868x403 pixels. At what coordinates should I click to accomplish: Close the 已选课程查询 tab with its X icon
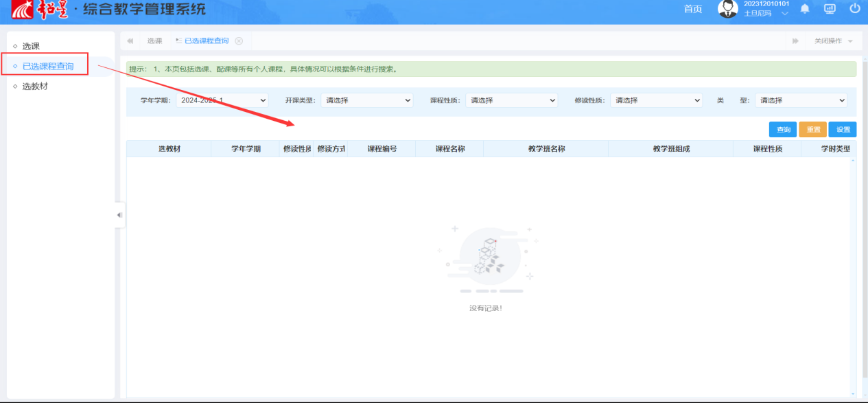coord(239,41)
